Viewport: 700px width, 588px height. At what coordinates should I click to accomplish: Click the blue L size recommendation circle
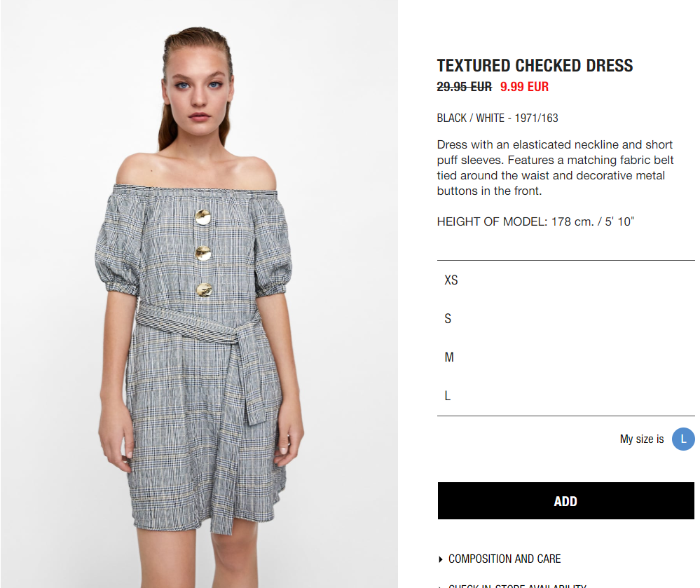coord(683,439)
